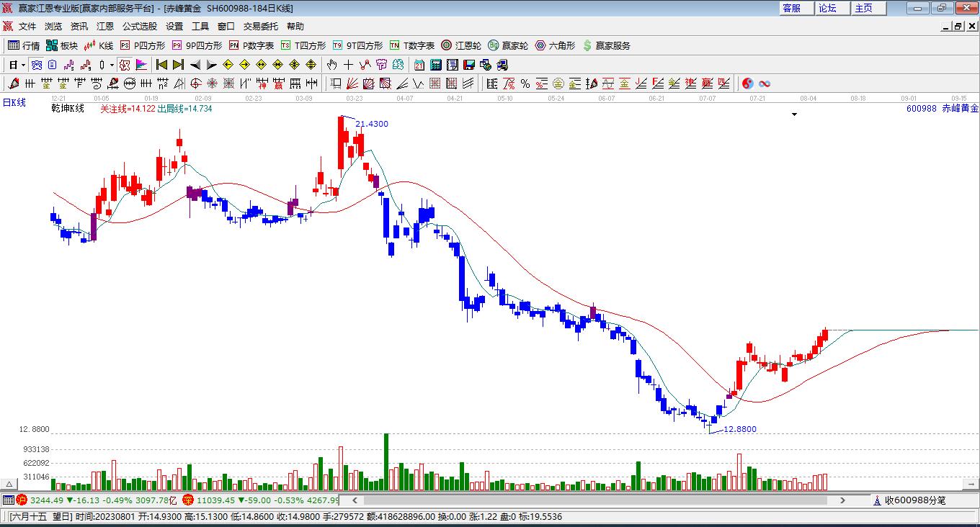Click the pink-blue flag chart icon
The image size is (980, 527).
pyautogui.click(x=141, y=65)
